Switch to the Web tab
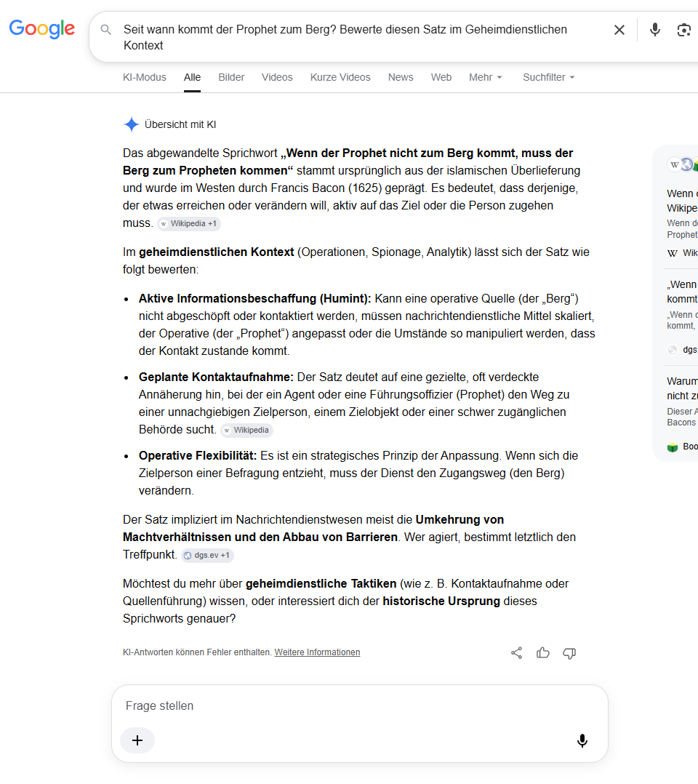Viewport: 698px width, 784px height. point(441,78)
